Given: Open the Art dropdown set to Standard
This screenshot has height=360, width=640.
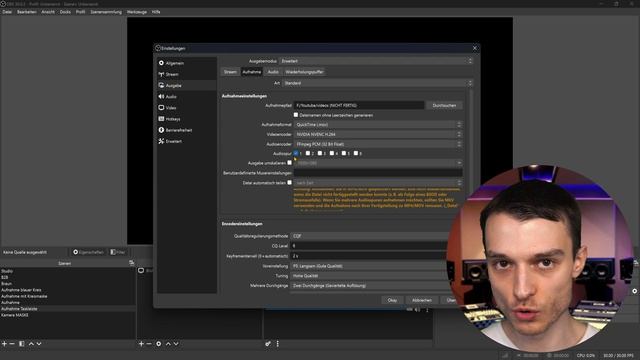Looking at the screenshot, I should [x=378, y=83].
